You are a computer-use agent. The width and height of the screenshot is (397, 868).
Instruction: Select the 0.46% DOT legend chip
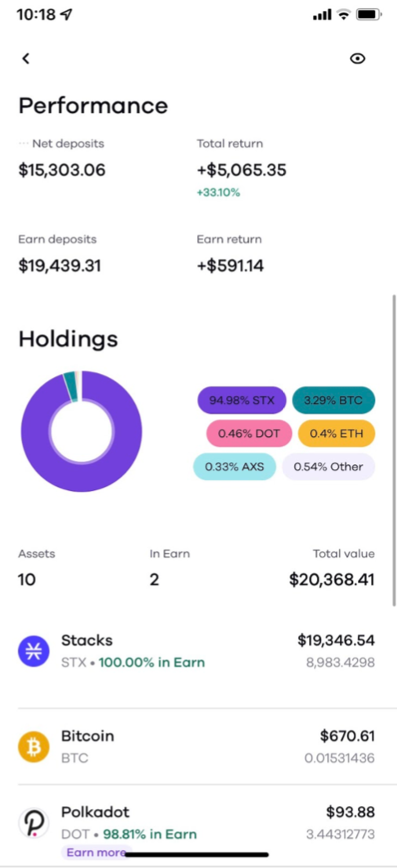pos(249,434)
